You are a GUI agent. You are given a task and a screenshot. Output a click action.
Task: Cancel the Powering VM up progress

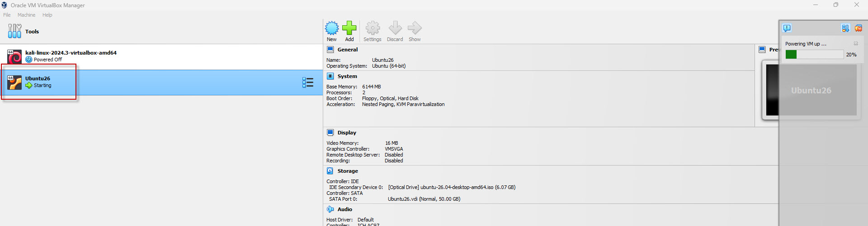856,44
